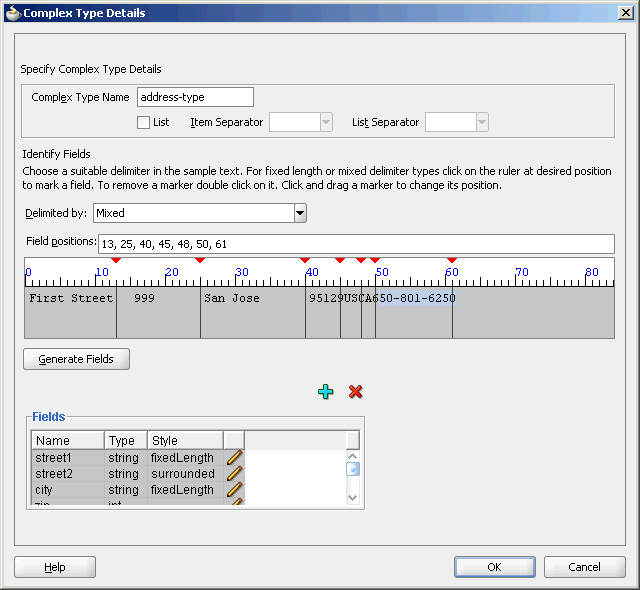This screenshot has height=590, width=640.
Task: Toggle the List checkbox
Action: click(x=143, y=122)
